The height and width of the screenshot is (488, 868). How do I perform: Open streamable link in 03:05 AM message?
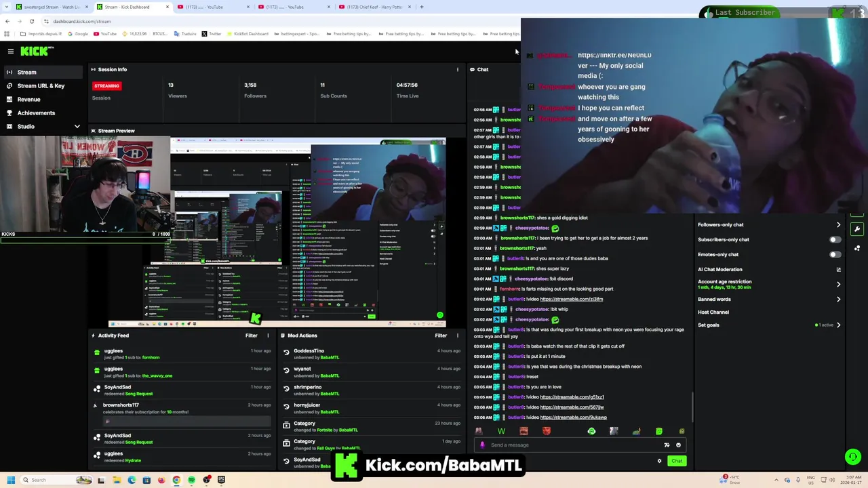[572, 397]
